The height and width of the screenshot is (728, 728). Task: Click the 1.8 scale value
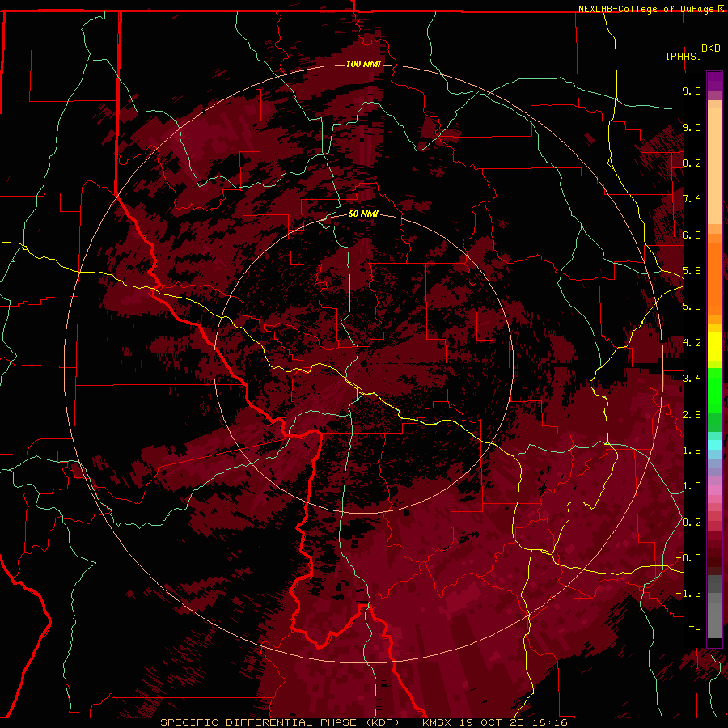[x=692, y=451]
